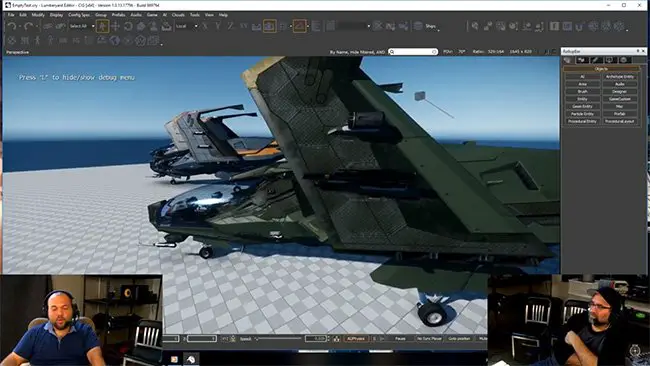This screenshot has height=366, width=650.
Task: Click the Area object button
Action: [582, 84]
